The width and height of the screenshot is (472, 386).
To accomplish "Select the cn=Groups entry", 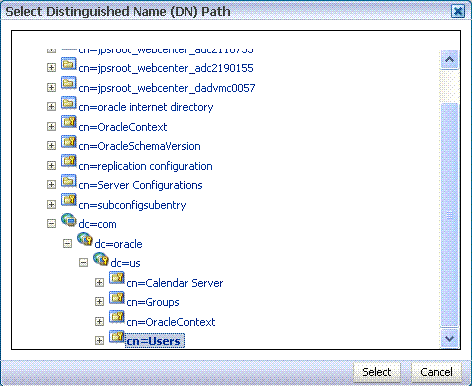I will tap(153, 303).
